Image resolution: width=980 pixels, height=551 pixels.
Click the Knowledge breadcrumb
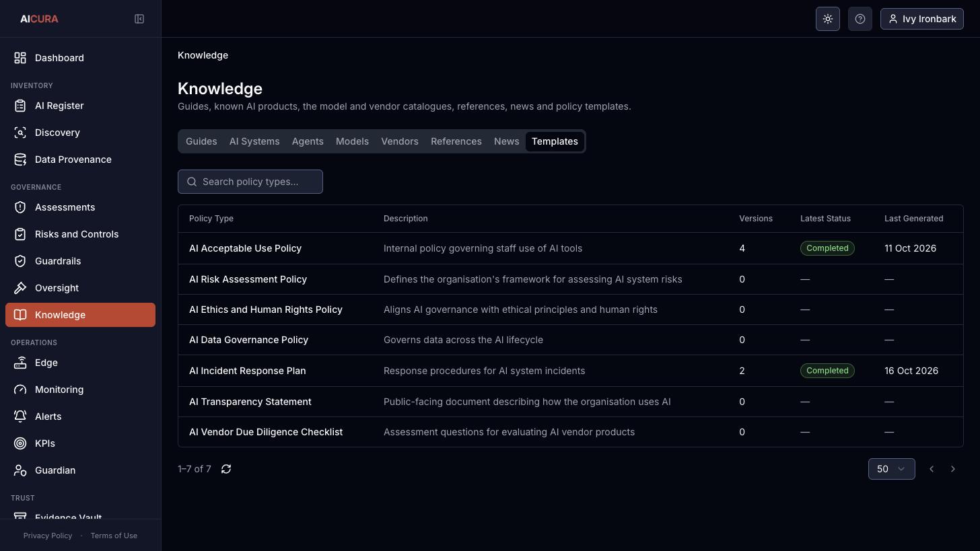pos(203,55)
